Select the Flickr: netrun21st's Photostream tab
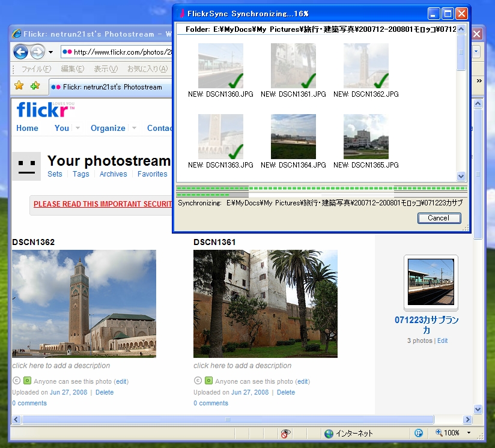Image resolution: width=495 pixels, height=448 pixels. click(x=111, y=87)
